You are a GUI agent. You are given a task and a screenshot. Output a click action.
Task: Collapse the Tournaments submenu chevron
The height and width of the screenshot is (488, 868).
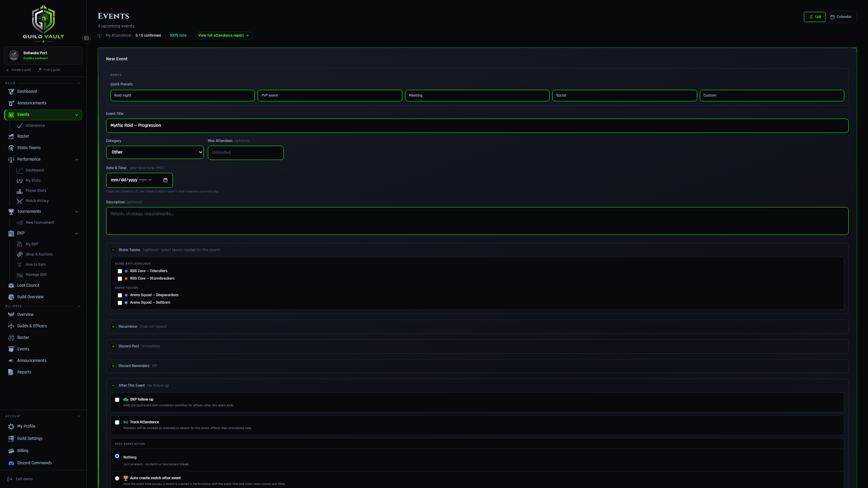pos(77,212)
